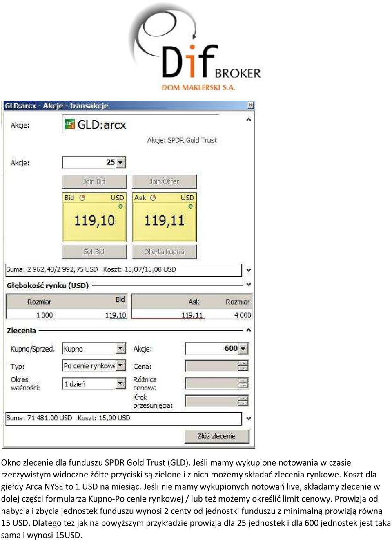392x540 pixels.
Task: Collapse the Zlecenia section
Action: (248, 330)
